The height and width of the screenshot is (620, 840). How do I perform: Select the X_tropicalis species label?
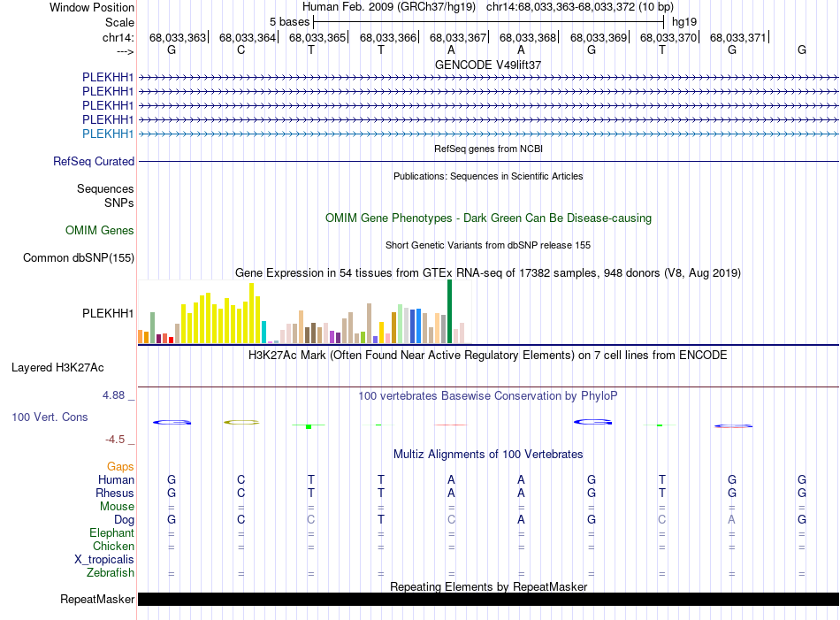pos(104,560)
